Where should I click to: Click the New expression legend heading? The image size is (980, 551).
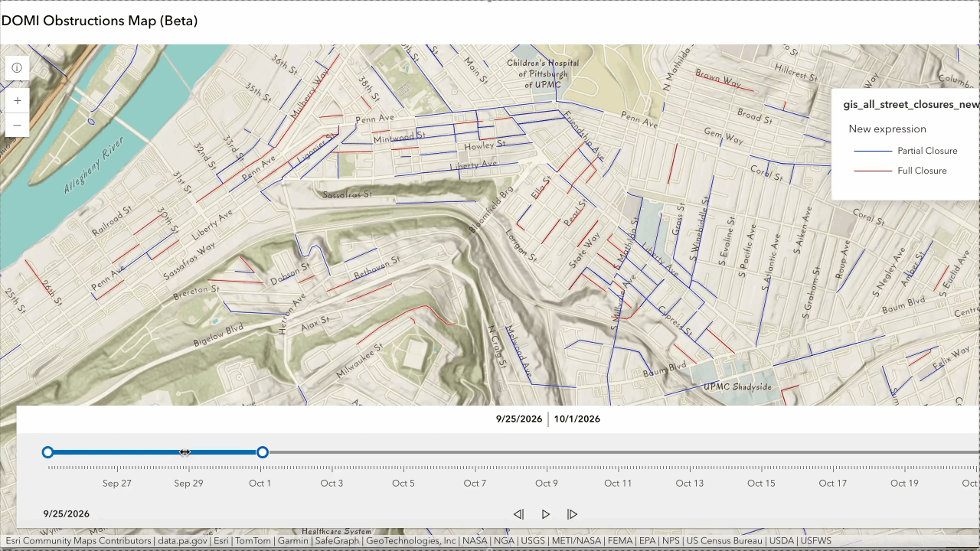point(887,129)
